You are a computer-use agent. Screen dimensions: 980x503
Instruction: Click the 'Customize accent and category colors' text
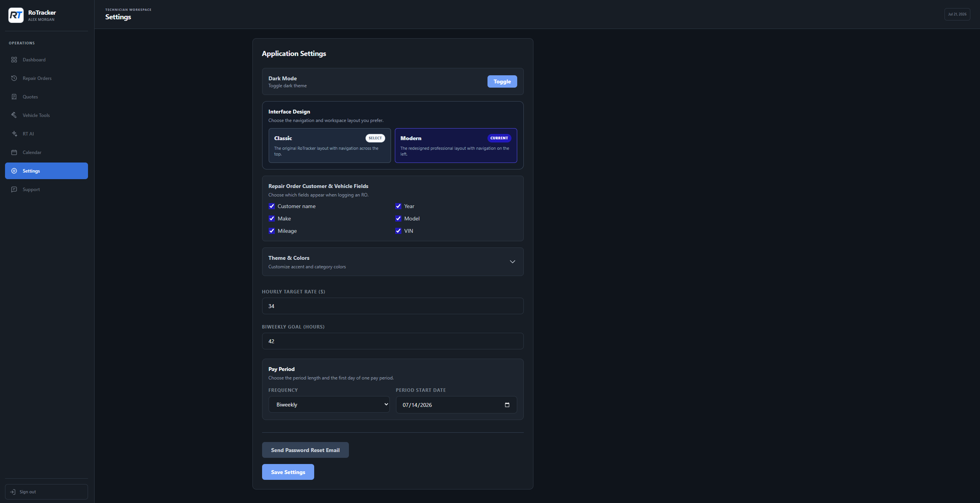pyautogui.click(x=307, y=267)
